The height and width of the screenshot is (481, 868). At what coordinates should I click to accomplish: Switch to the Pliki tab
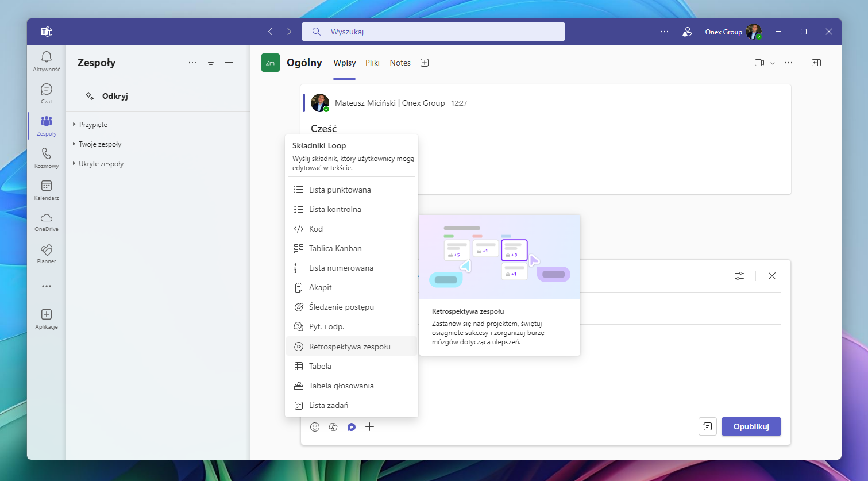pos(372,63)
